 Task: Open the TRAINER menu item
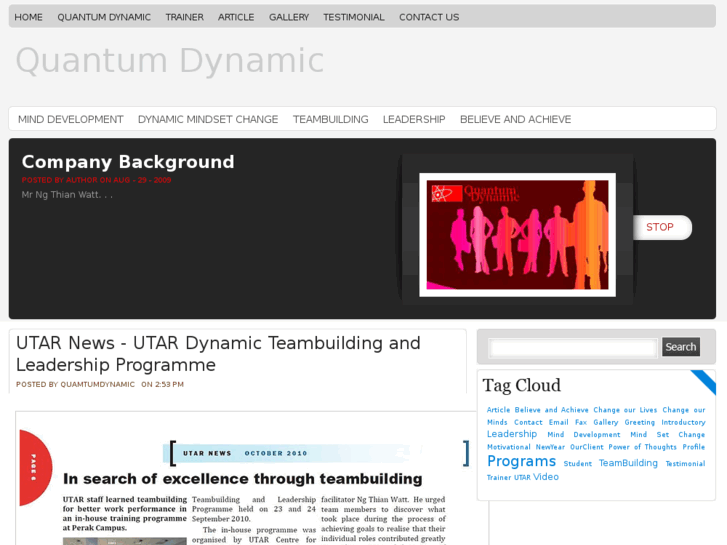[x=184, y=17]
